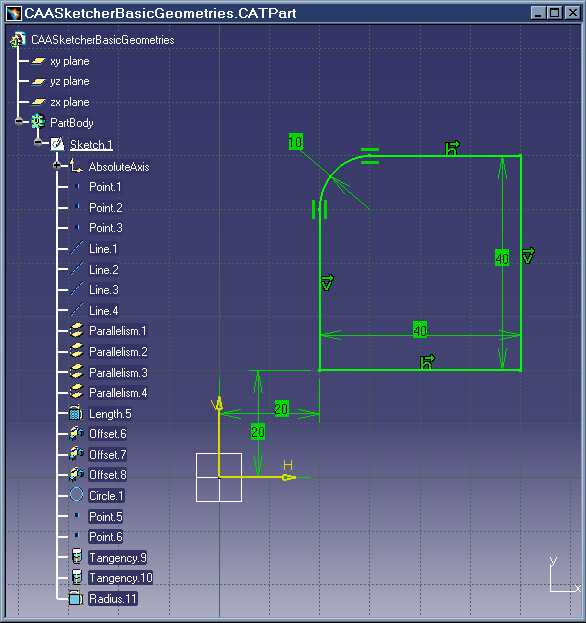Select the horizontal 40 dimension value

[420, 330]
